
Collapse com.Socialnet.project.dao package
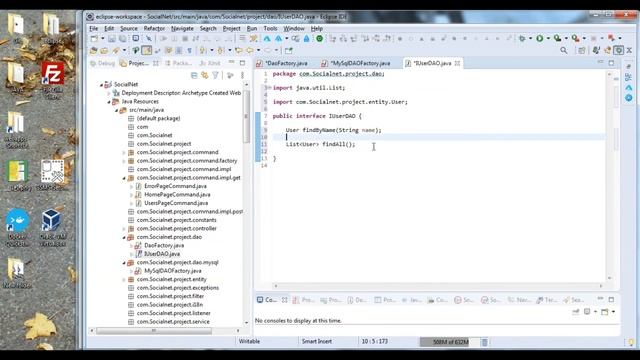124,237
